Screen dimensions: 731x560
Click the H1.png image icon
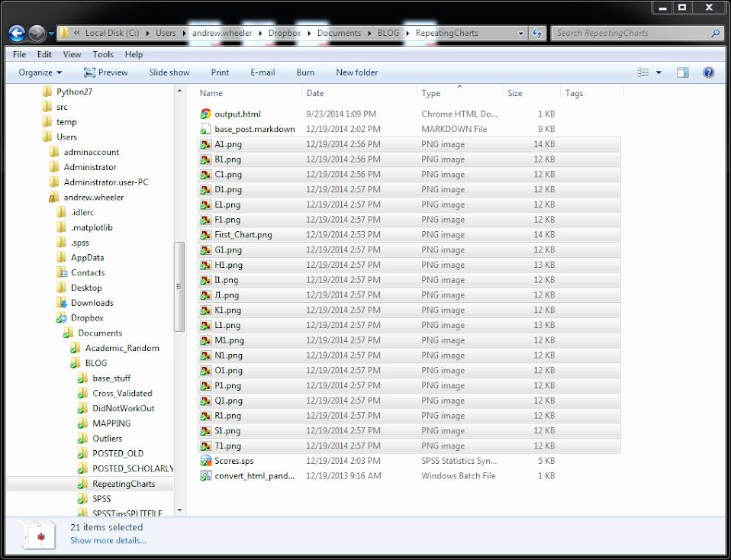[205, 265]
